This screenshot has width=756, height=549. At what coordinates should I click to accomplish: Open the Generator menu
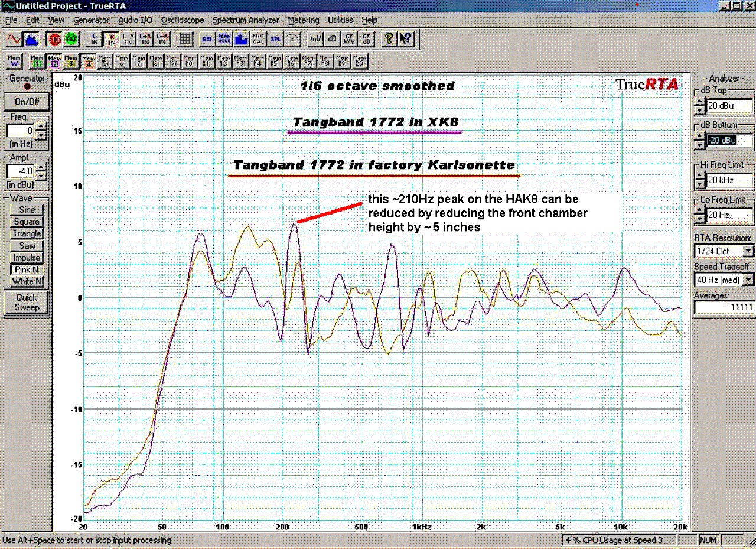pyautogui.click(x=92, y=20)
